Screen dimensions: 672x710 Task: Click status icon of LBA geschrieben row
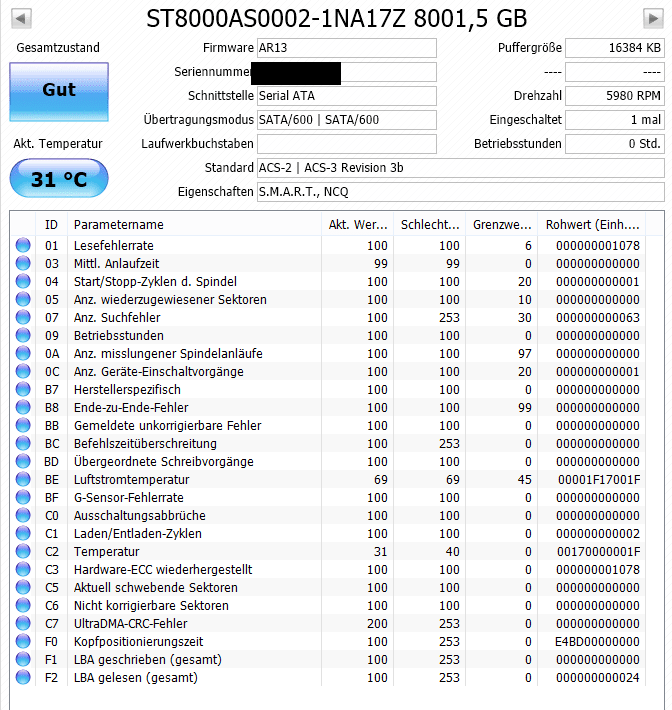point(23,659)
